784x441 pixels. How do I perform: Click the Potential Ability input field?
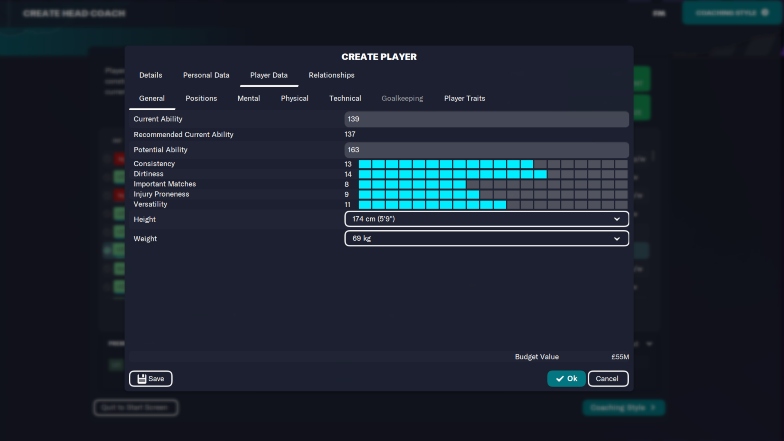pos(486,150)
